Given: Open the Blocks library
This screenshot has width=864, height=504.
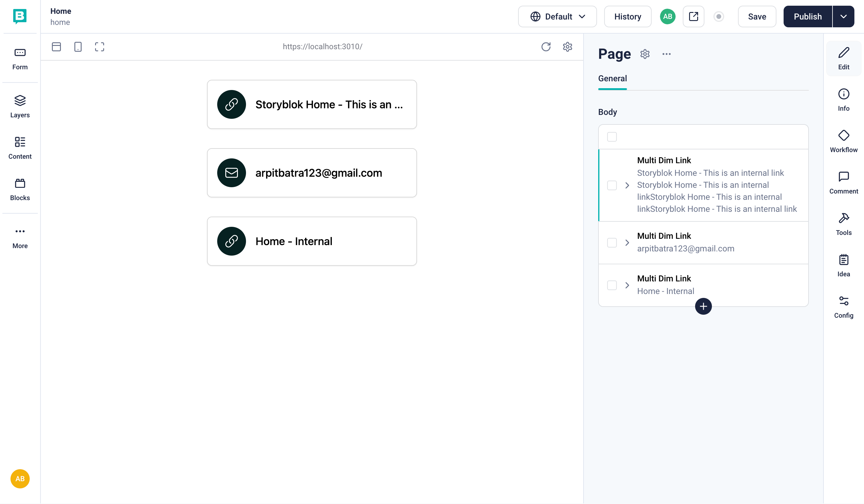Looking at the screenshot, I should click(20, 190).
